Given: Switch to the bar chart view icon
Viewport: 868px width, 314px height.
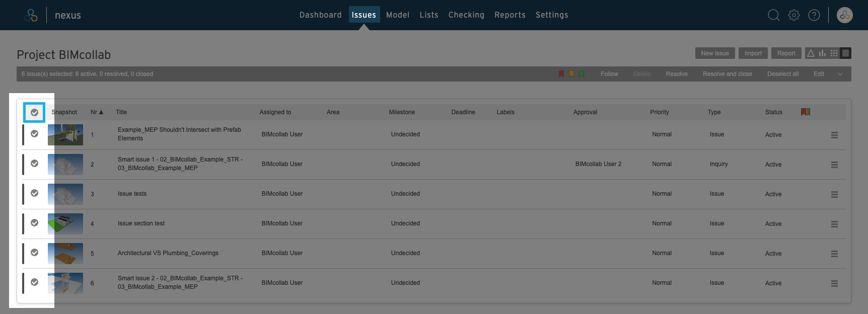Looking at the screenshot, I should click(x=822, y=53).
